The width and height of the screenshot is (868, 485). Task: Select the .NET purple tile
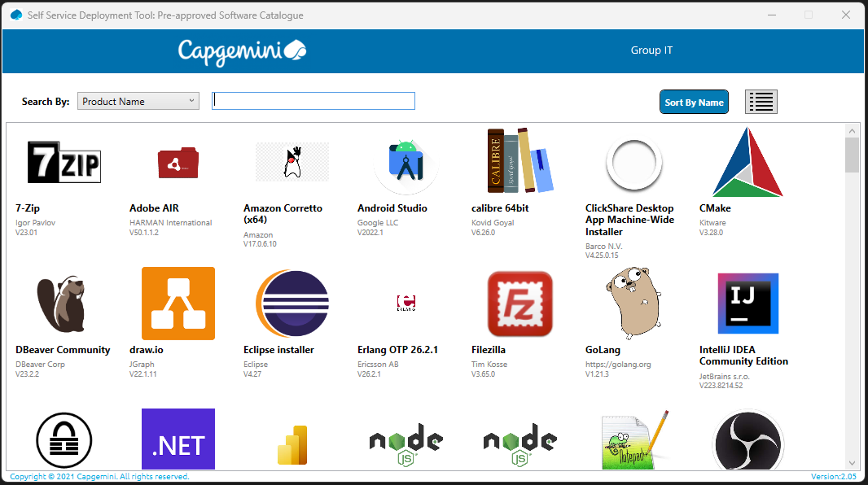[178, 439]
